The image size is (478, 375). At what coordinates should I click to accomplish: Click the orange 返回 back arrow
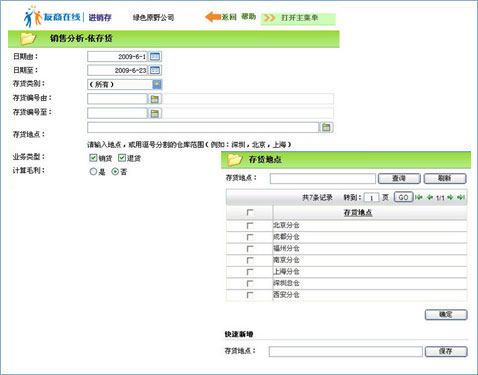213,17
